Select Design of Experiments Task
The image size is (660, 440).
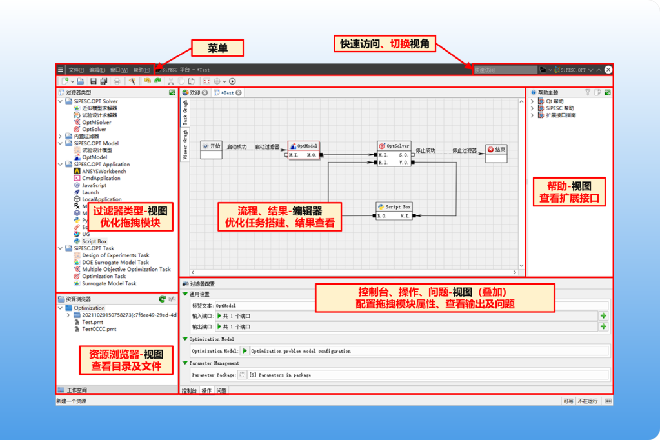click(x=116, y=255)
